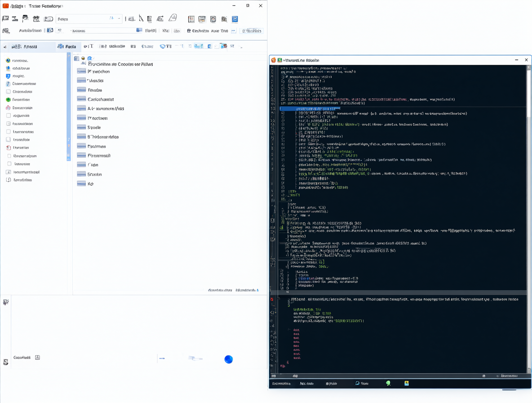Click the yellow square icon in the editor's bottom bar
Screen dimensions: 532x403
point(407,383)
